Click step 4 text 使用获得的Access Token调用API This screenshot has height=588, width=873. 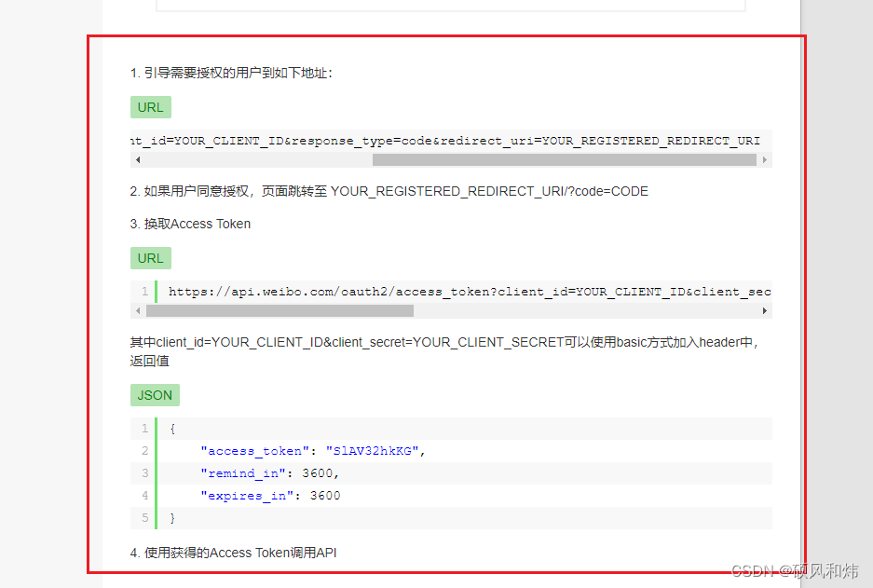[233, 553]
